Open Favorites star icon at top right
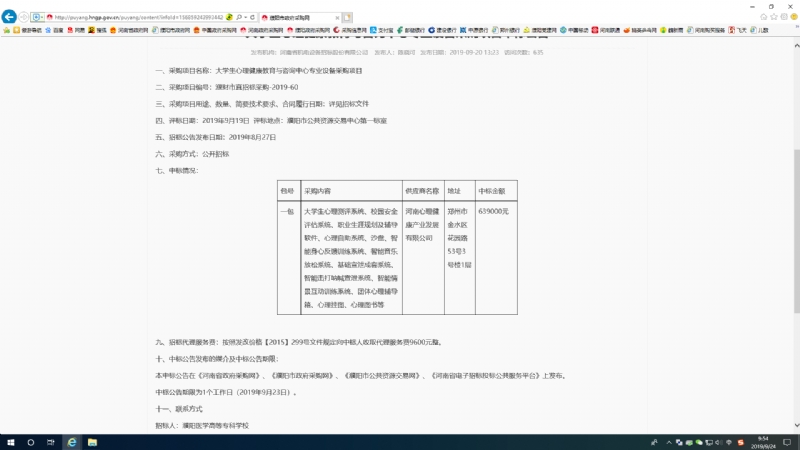Screen dimensions: 800x450 tap(773, 17)
